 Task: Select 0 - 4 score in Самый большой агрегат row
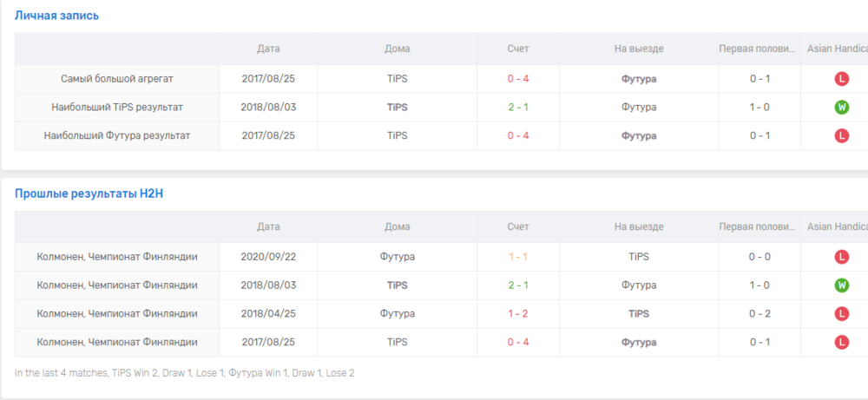point(518,79)
